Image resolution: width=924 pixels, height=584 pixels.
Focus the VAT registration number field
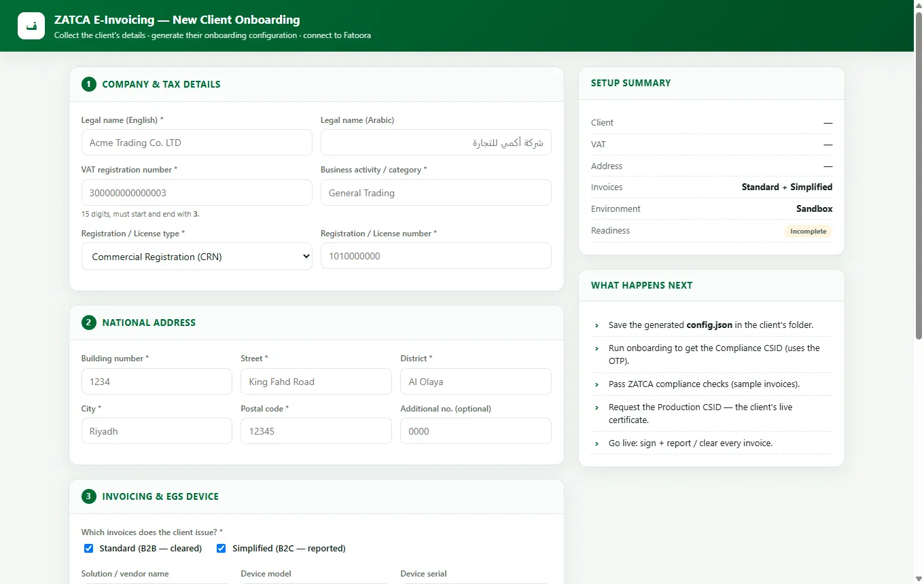[197, 193]
